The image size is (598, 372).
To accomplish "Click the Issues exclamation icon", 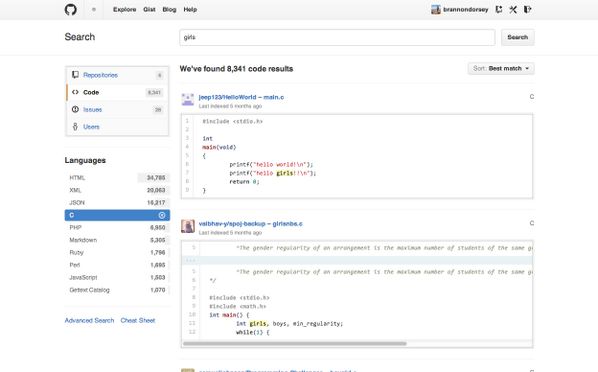I will click(x=75, y=109).
